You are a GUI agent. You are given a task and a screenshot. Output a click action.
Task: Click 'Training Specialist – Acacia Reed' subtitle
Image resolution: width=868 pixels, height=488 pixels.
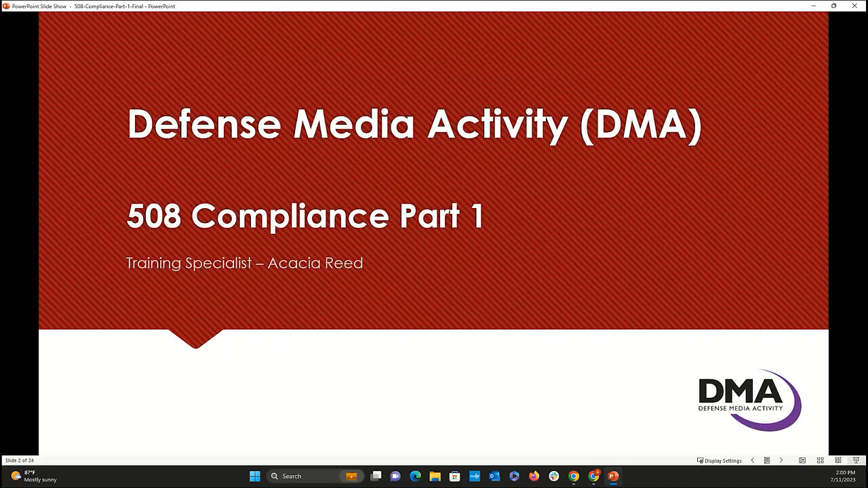[x=245, y=263]
